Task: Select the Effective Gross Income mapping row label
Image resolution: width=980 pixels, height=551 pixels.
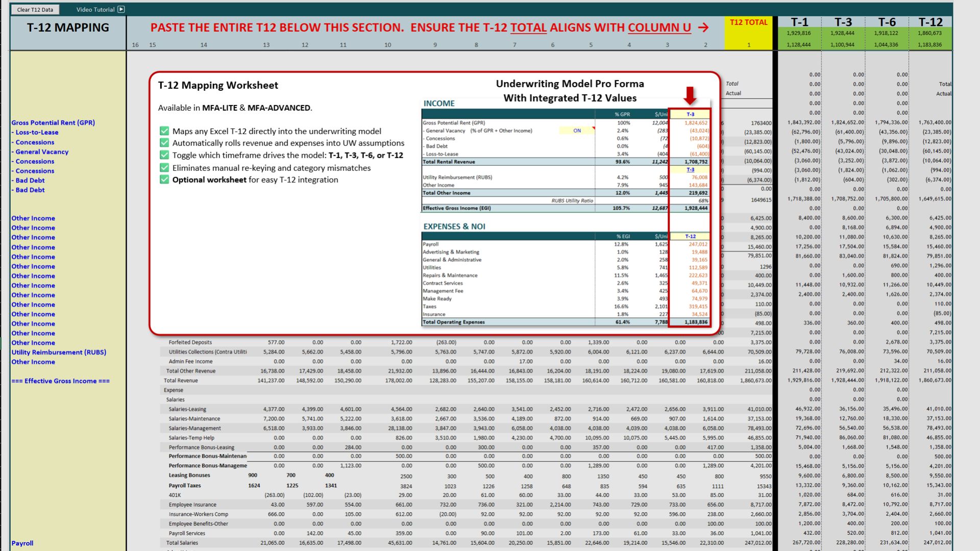Action: click(60, 381)
